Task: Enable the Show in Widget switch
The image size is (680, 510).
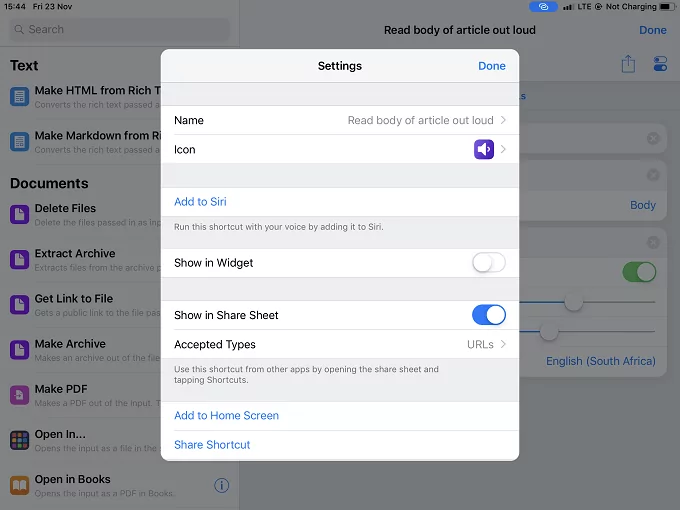Action: point(489,263)
